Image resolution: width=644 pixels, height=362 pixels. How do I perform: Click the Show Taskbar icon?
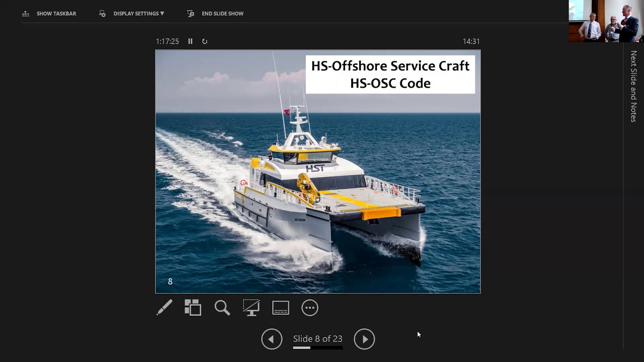(x=26, y=14)
